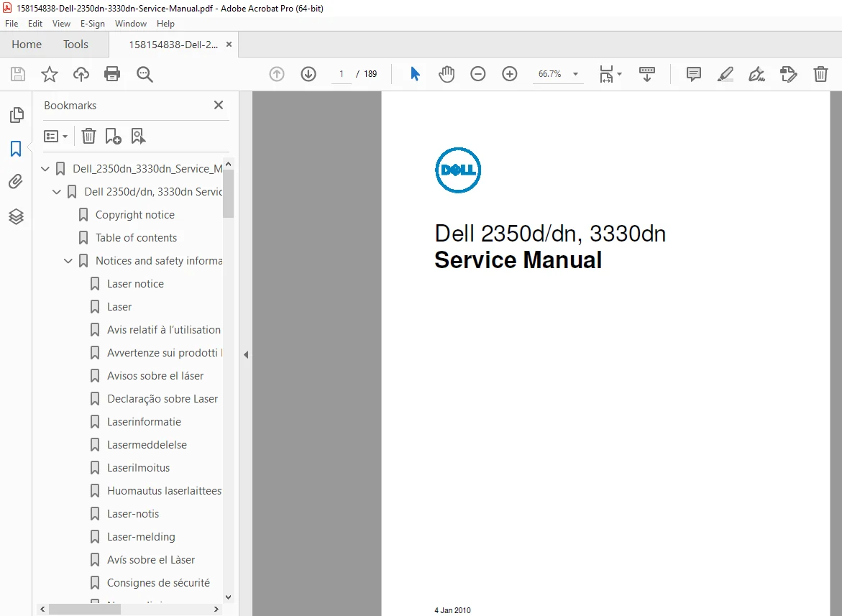This screenshot has height=616, width=842.
Task: Open the Layers panel icon
Action: [x=16, y=216]
